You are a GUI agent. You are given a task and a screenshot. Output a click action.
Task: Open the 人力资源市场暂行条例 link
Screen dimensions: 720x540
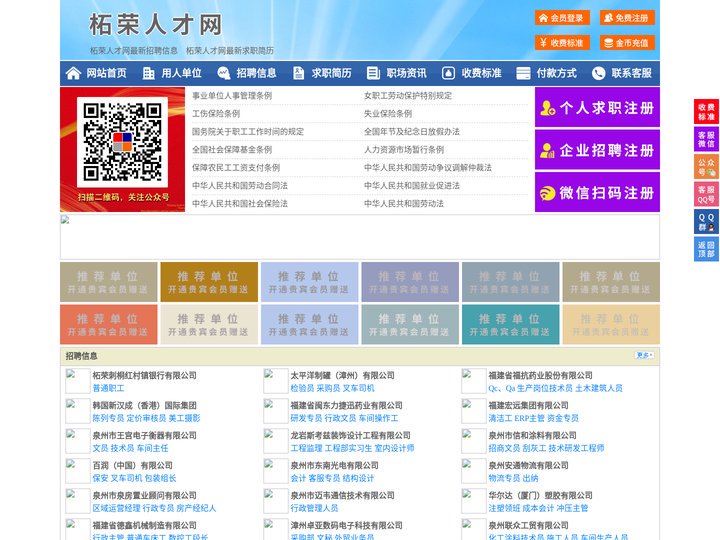click(404, 150)
